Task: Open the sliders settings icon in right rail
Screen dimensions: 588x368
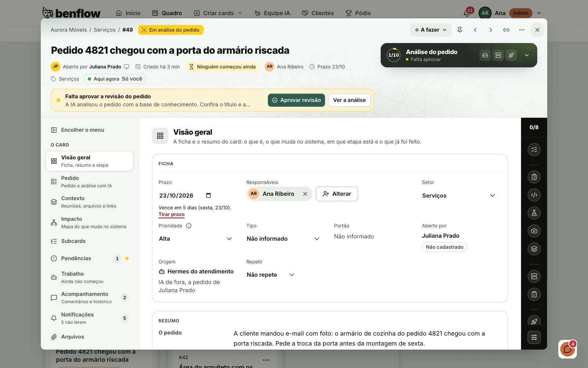Action: [x=534, y=337]
